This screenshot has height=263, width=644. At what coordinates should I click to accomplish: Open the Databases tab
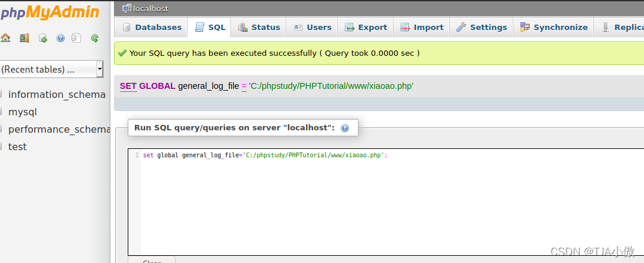coord(152,27)
